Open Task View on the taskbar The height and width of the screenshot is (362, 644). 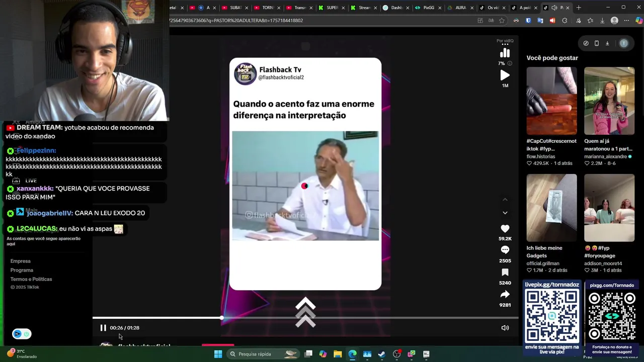(x=308, y=354)
